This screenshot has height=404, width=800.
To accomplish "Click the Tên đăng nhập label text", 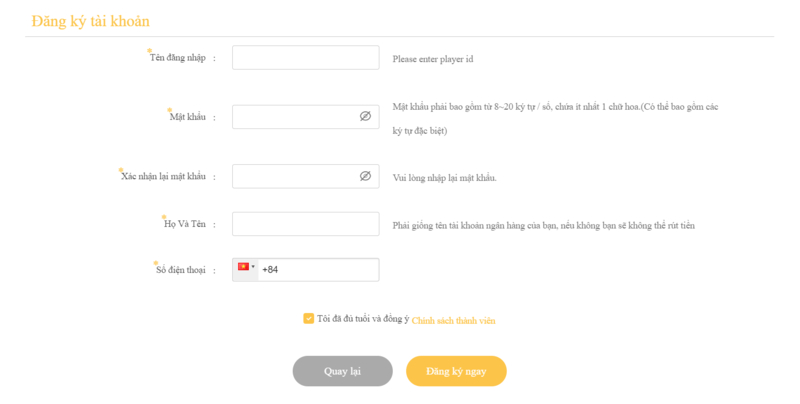I will (x=178, y=58).
